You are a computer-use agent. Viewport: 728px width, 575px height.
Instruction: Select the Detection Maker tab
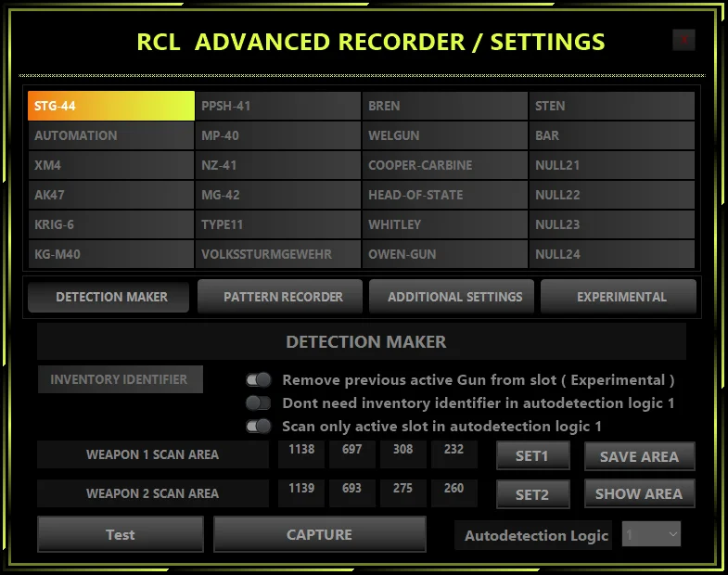pyautogui.click(x=111, y=297)
